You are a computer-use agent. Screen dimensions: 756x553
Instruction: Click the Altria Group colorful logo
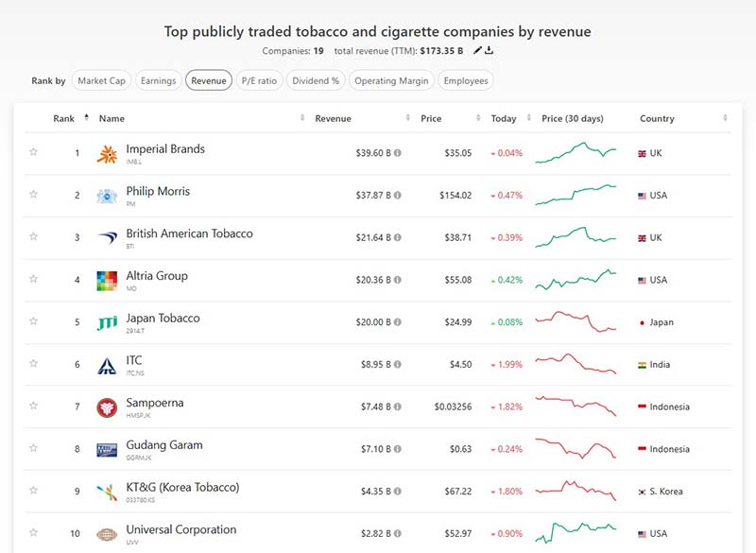pos(107,281)
